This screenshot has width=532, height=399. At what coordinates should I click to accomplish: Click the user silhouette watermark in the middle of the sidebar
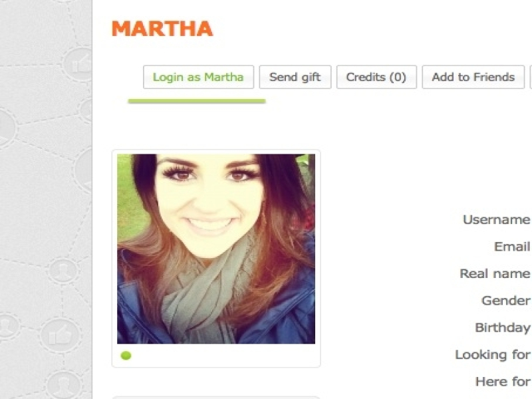coord(63,269)
